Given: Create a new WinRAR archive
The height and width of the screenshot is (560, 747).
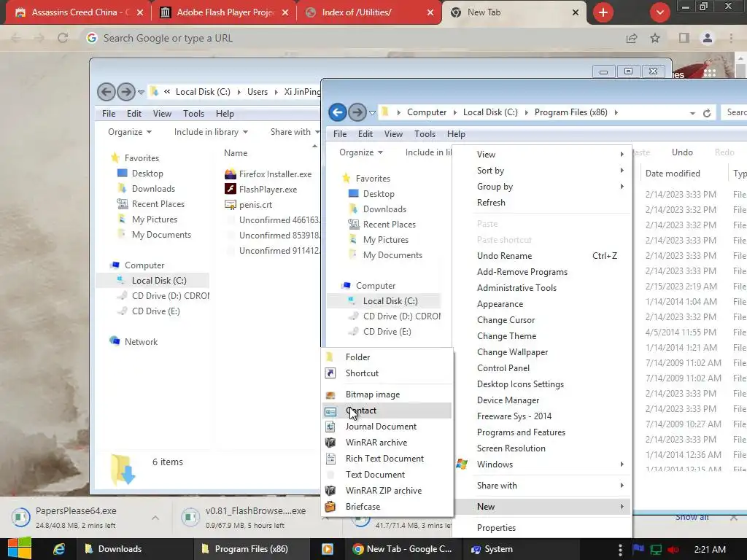Looking at the screenshot, I should (x=387, y=443).
